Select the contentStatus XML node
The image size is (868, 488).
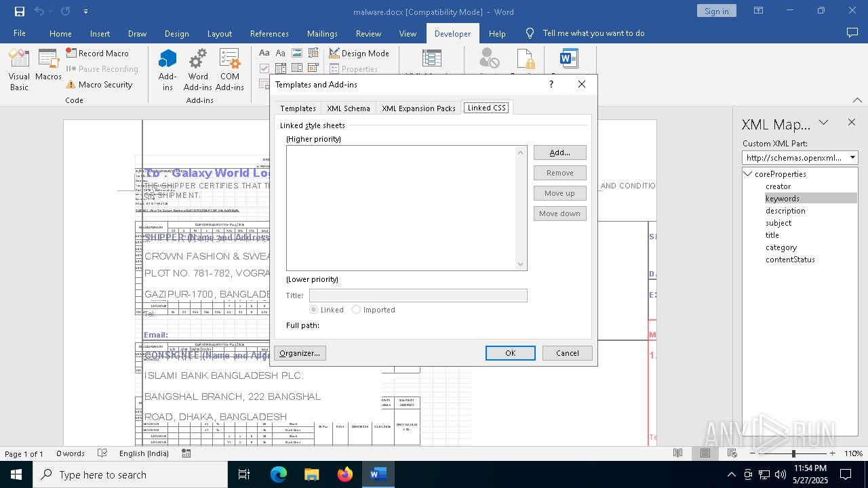(790, 260)
